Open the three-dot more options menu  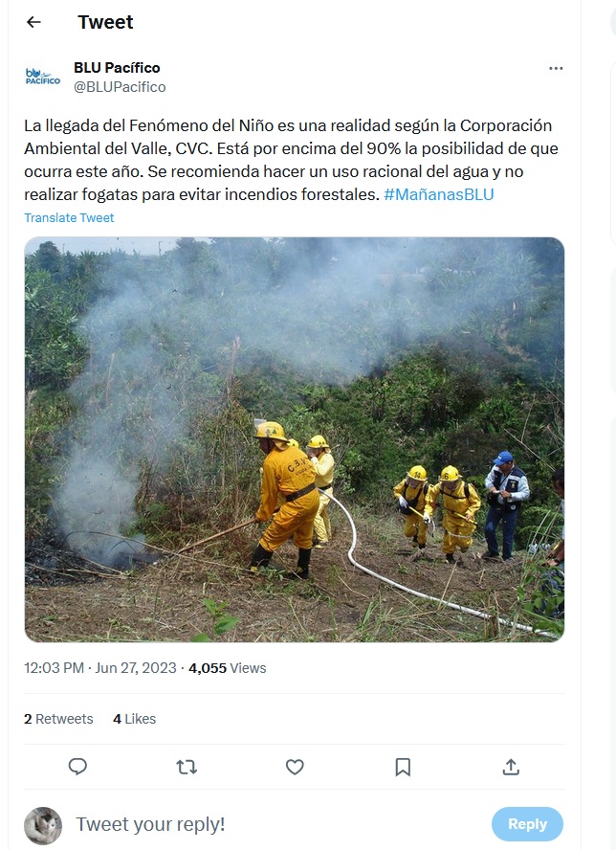pos(556,68)
